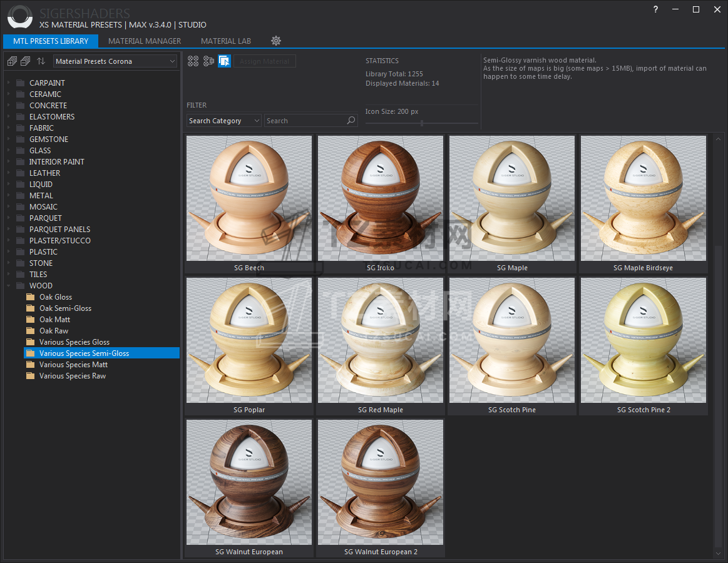Switch to the Material Manager tab
This screenshot has width=728, height=563.
[145, 41]
